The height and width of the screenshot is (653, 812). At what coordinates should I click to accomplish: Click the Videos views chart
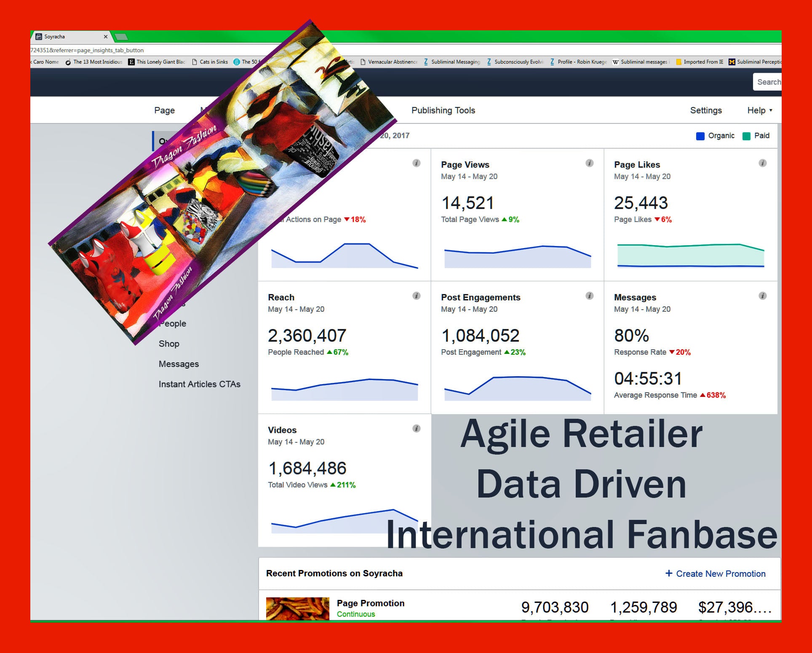click(345, 522)
